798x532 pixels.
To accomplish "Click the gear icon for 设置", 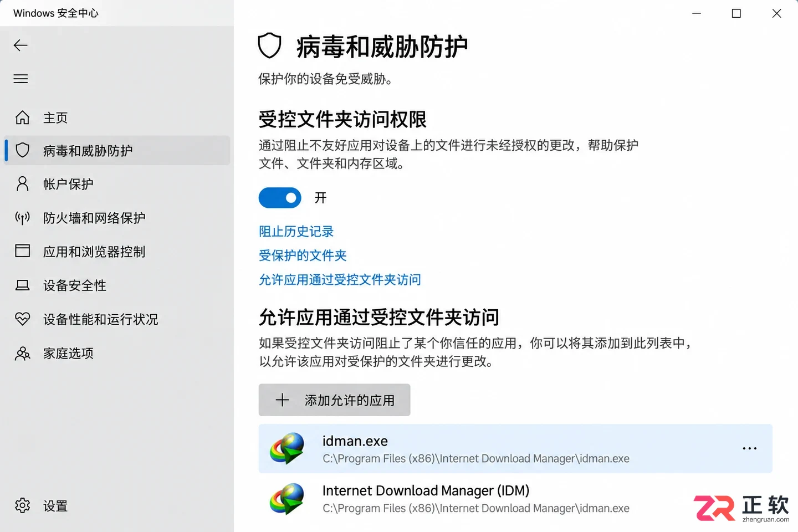I will (22, 505).
